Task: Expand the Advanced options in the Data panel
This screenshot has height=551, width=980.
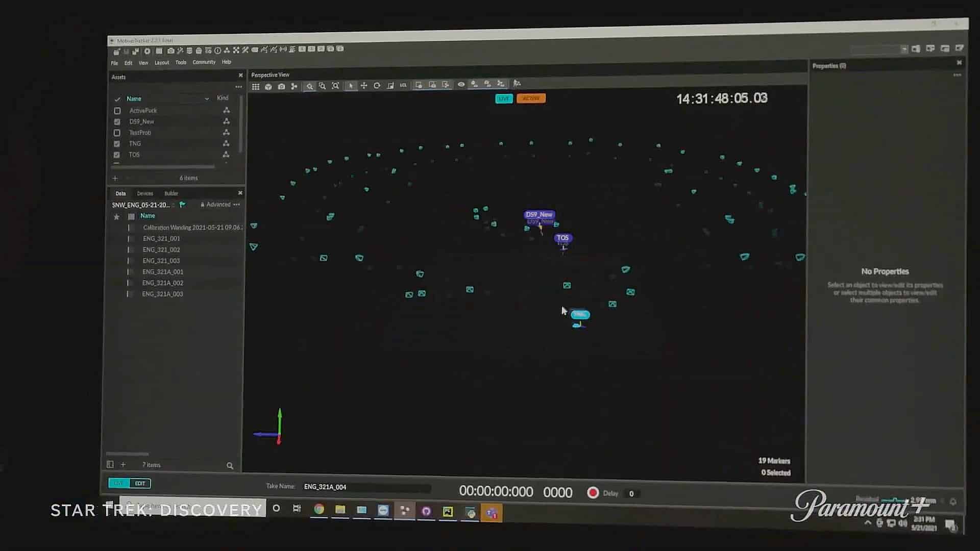Action: tap(216, 204)
